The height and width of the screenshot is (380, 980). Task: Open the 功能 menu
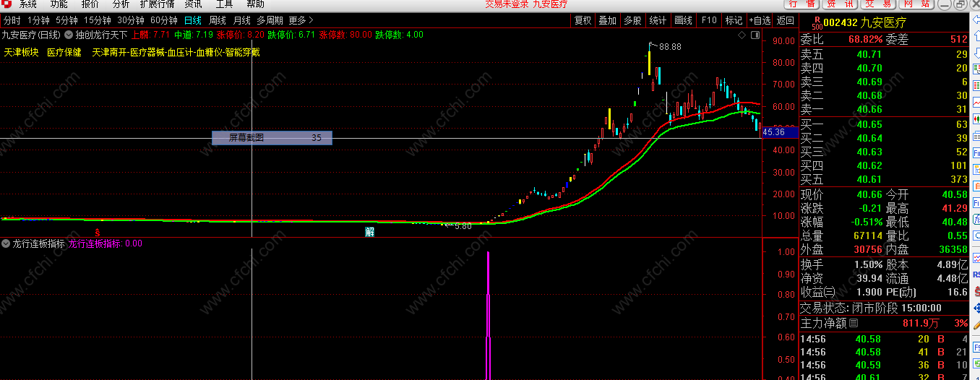(x=59, y=4)
